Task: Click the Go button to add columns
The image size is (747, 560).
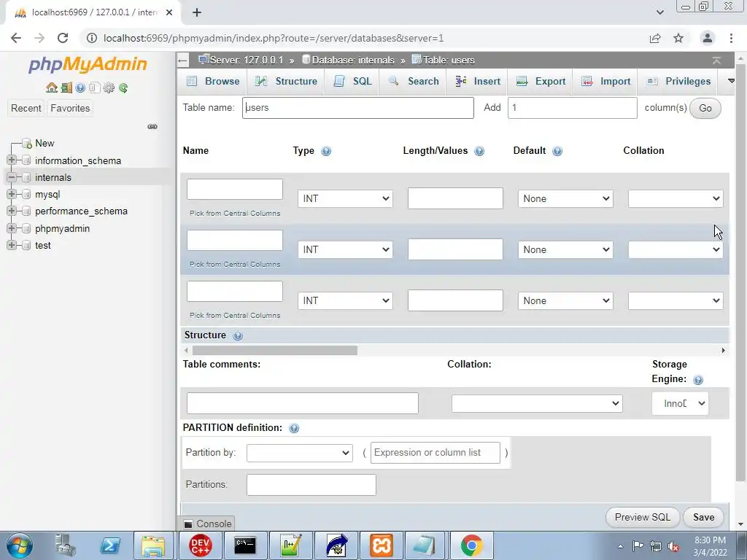Action: [705, 108]
